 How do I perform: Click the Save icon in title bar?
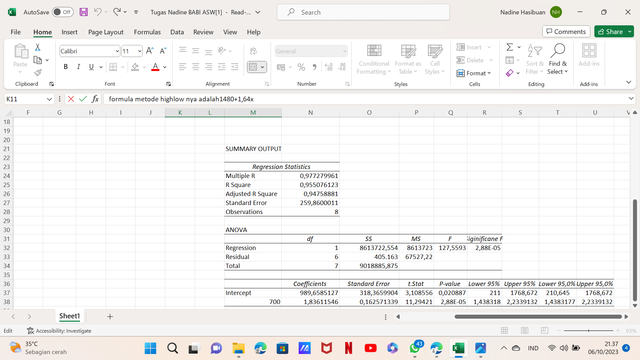[x=84, y=12]
